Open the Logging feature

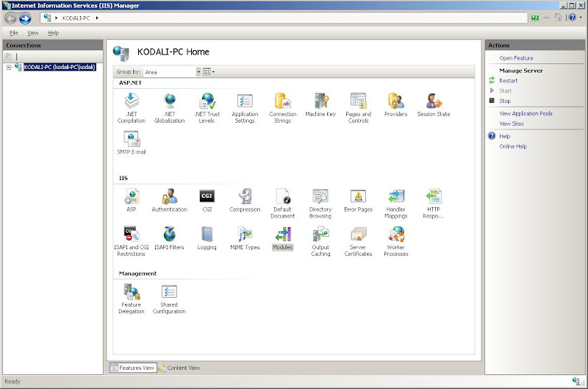[x=207, y=238]
